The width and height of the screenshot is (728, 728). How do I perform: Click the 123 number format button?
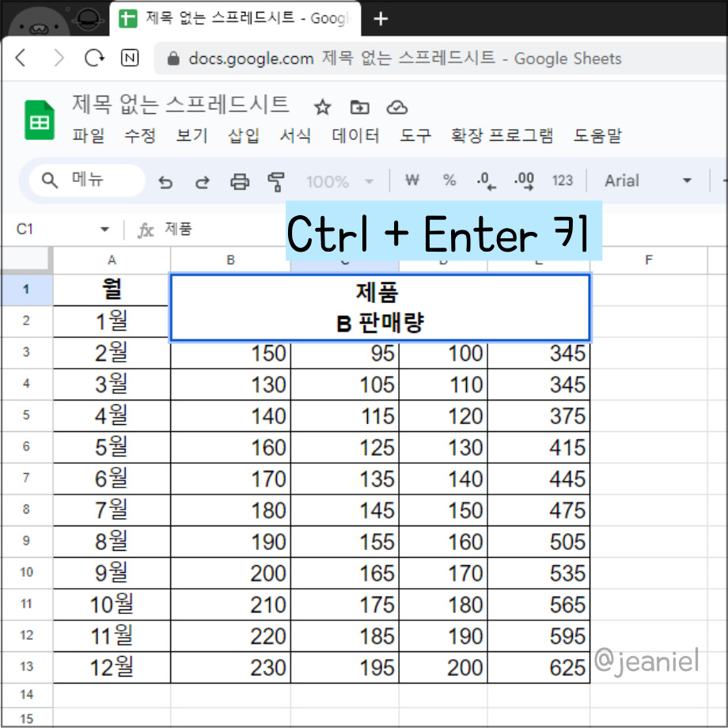click(x=562, y=181)
